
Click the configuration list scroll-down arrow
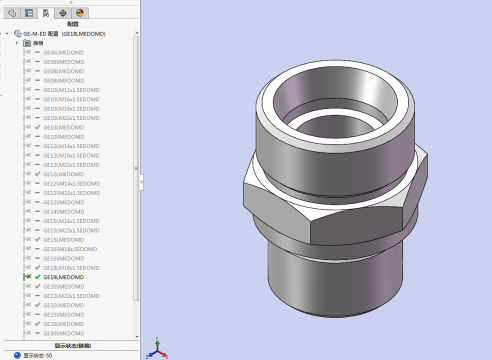click(x=136, y=337)
